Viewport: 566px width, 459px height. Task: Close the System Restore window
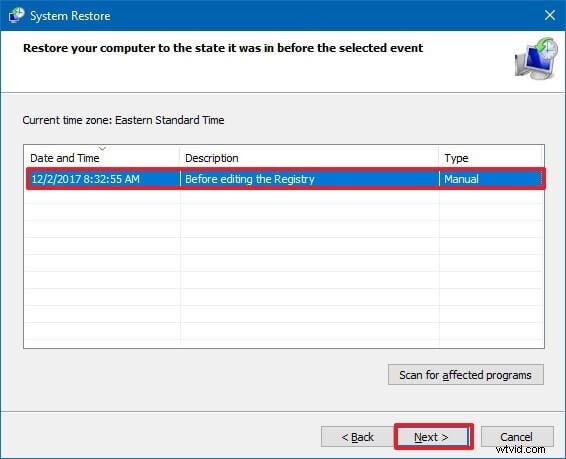click(550, 15)
